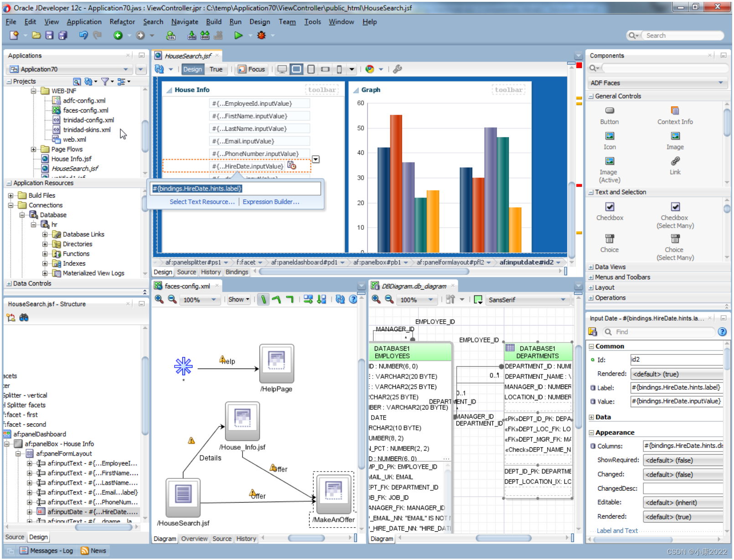Start debugging with the red bug icon
Viewport: 734px width, 560px height.
[x=261, y=35]
